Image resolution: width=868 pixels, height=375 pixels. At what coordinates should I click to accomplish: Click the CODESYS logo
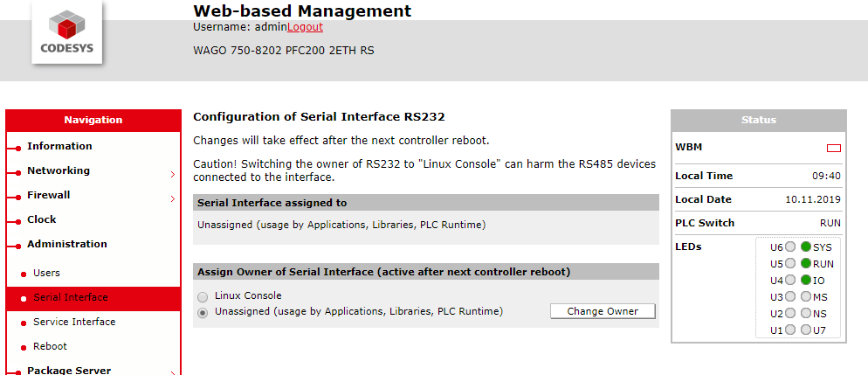(67, 33)
